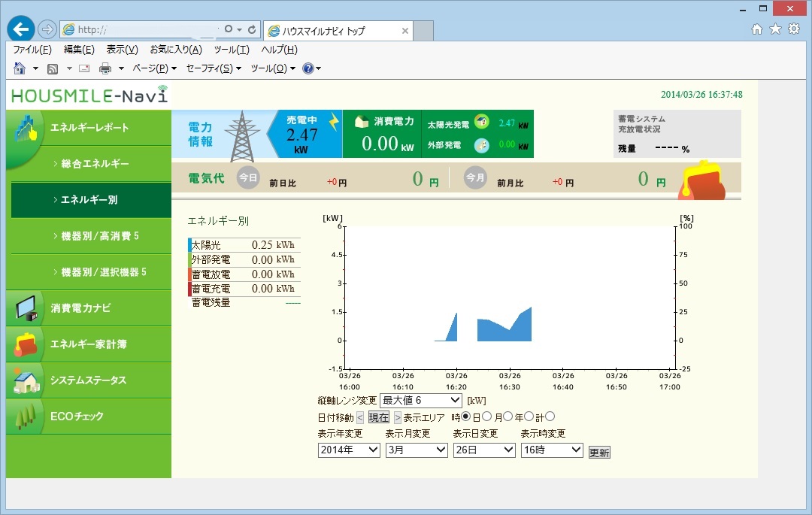Expand the セーフティ(S) command bar dropdown
This screenshot has width=812, height=515.
click(x=214, y=68)
